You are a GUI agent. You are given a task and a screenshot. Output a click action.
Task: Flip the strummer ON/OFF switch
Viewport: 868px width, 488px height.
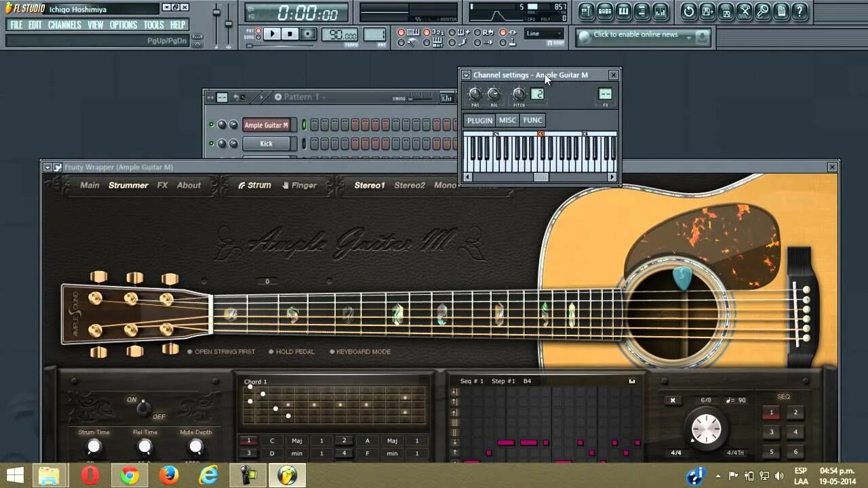coord(143,407)
